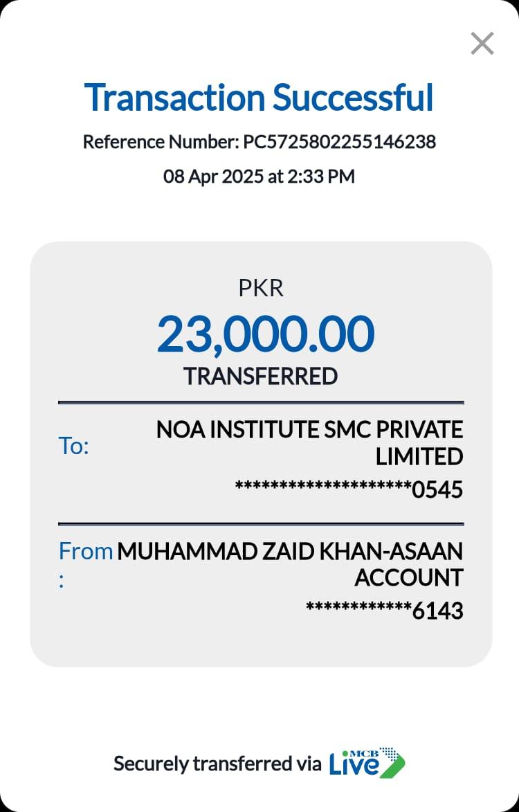The width and height of the screenshot is (519, 812).
Task: Click the Reference Number label
Action: [161, 142]
